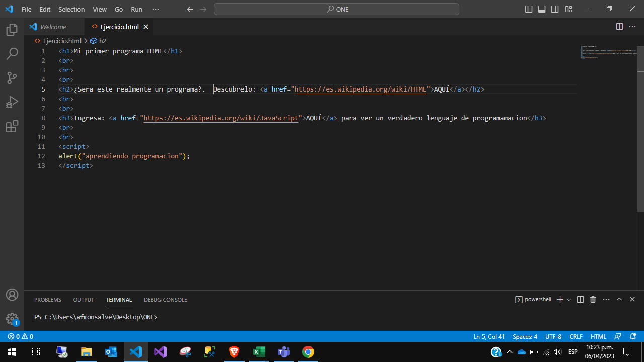Open terminal panel more actions ellipsis
The width and height of the screenshot is (644, 362).
pos(606,300)
